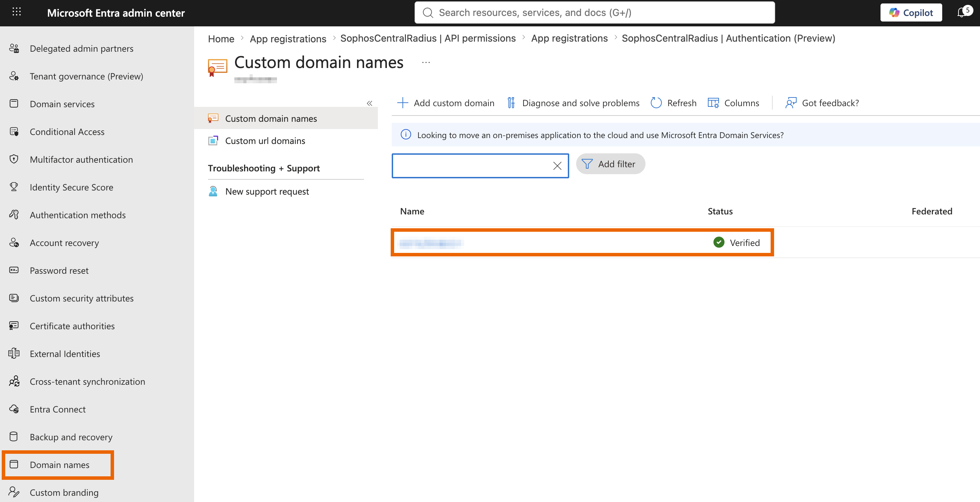Click the External Identities icon
Screen dimensions: 980x502
pyautogui.click(x=14, y=354)
